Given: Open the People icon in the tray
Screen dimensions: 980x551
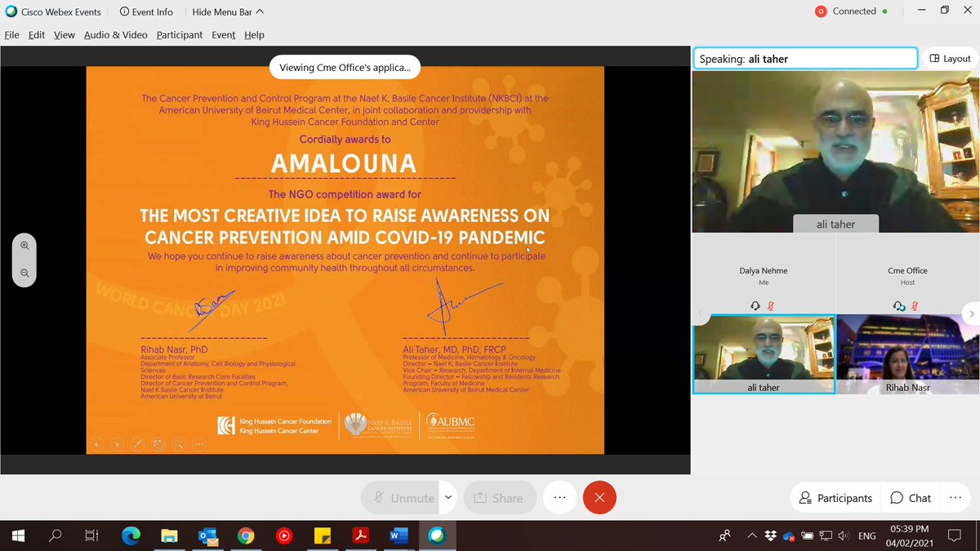Looking at the screenshot, I should (x=724, y=536).
